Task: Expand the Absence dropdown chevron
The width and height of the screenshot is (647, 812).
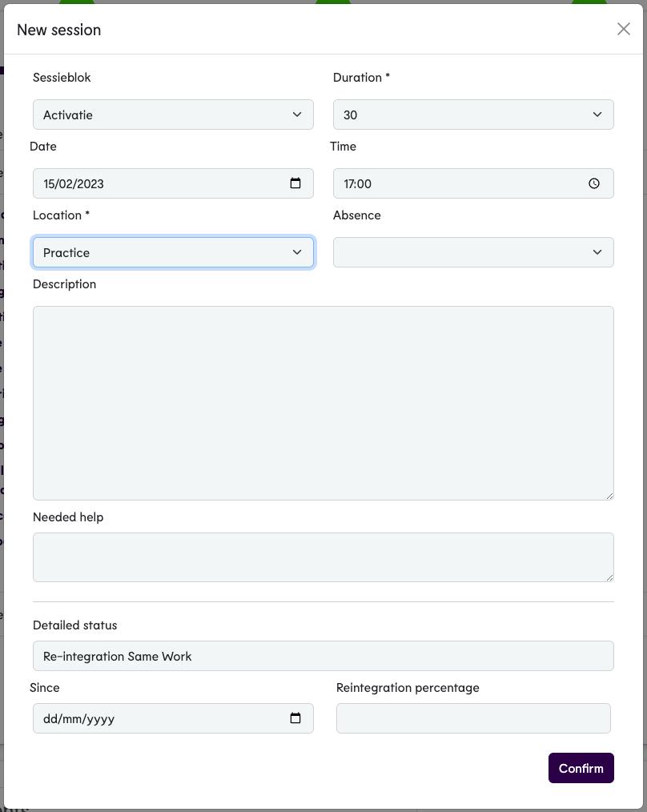Action: coord(597,252)
